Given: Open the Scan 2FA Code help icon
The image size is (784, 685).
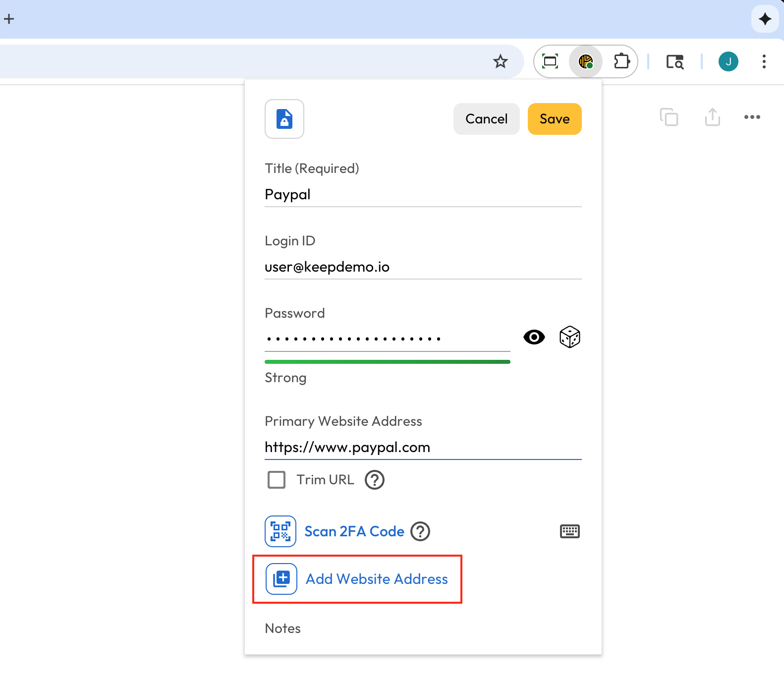Looking at the screenshot, I should 420,531.
